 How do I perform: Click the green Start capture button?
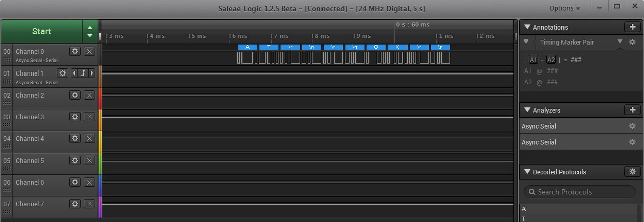42,31
